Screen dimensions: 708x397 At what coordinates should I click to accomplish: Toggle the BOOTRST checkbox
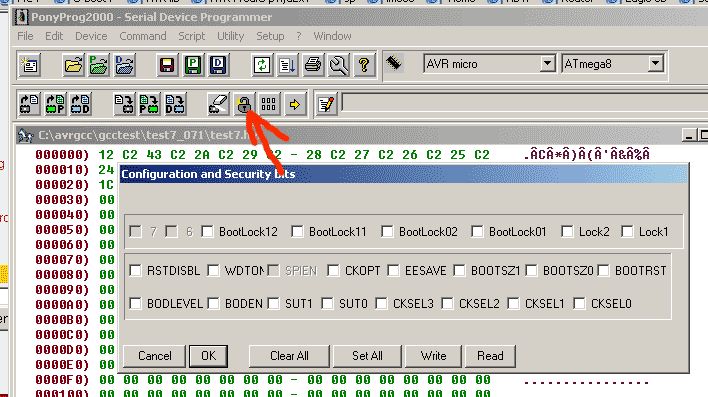pos(603,271)
